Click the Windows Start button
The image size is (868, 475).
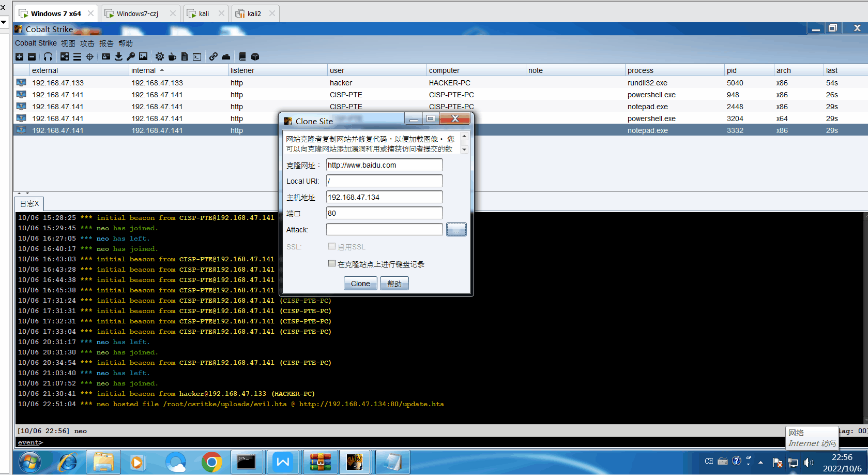pos(30,462)
